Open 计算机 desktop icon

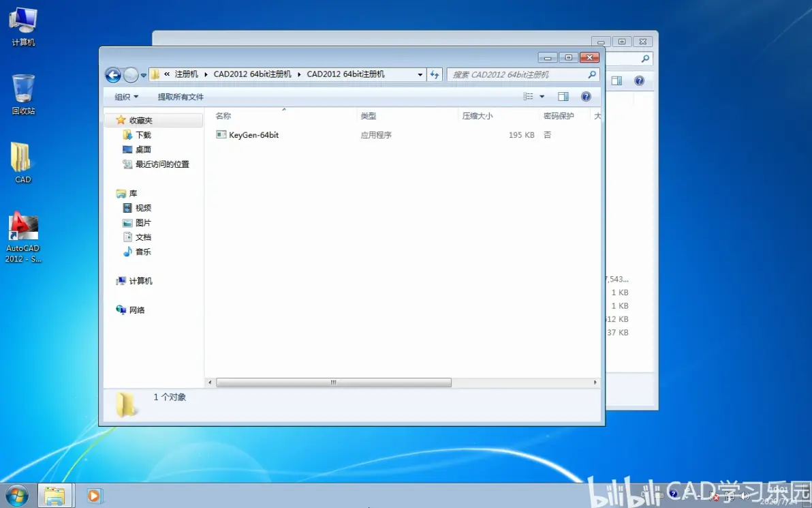[x=23, y=27]
